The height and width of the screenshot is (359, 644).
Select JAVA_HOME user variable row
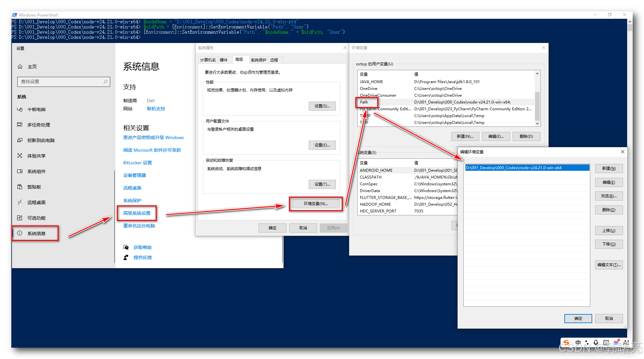coord(446,82)
